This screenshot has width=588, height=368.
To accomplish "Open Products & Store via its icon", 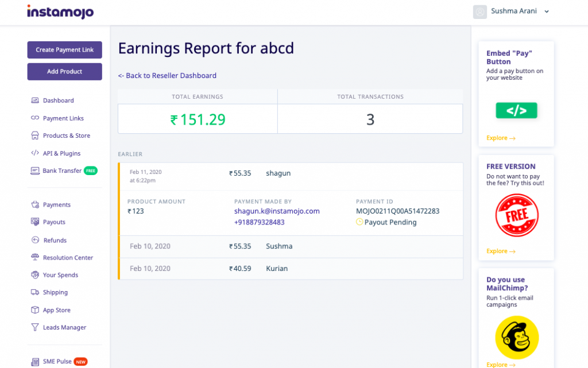I will click(x=34, y=136).
